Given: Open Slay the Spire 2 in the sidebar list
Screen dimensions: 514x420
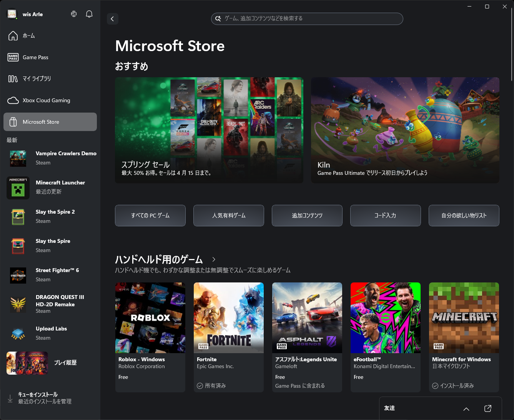Looking at the screenshot, I should 50,216.
